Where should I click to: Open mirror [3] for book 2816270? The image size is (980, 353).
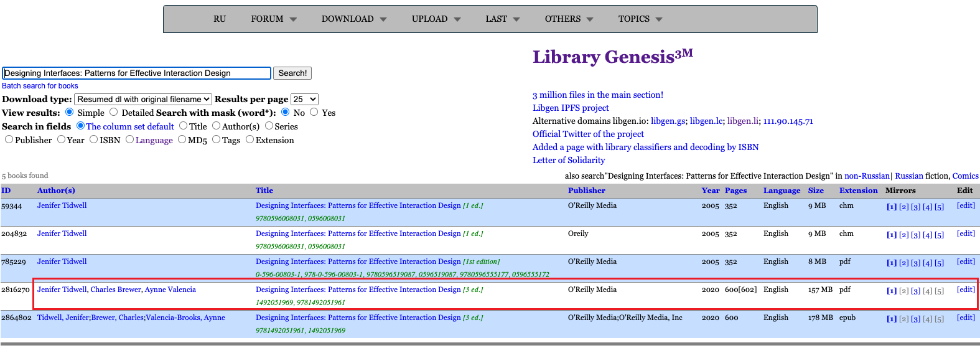[916, 291]
